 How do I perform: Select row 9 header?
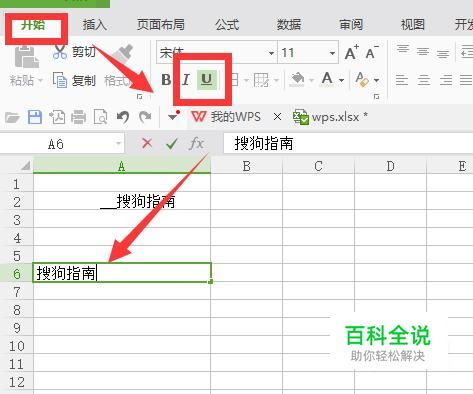pos(17,328)
